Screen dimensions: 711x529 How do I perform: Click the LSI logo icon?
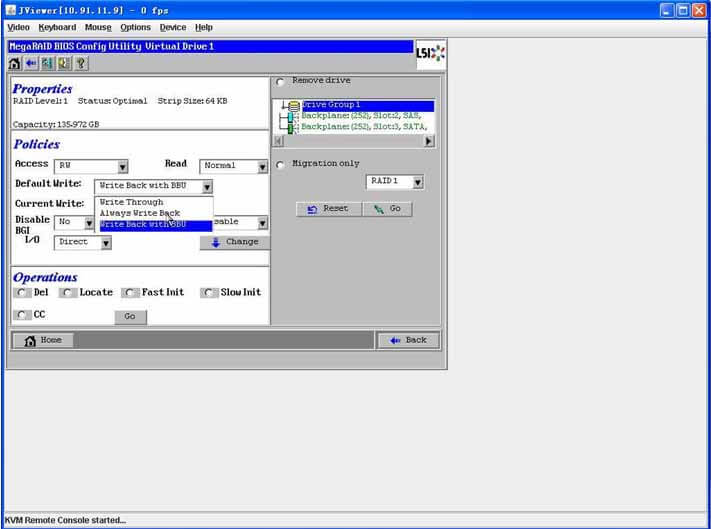(x=430, y=54)
